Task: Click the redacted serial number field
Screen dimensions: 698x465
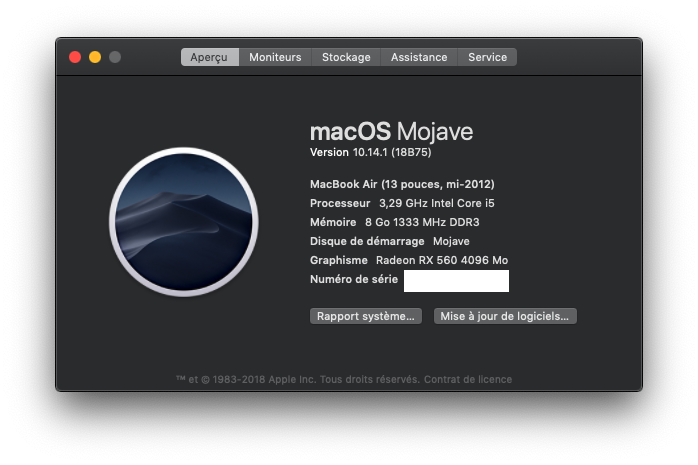Action: [456, 281]
